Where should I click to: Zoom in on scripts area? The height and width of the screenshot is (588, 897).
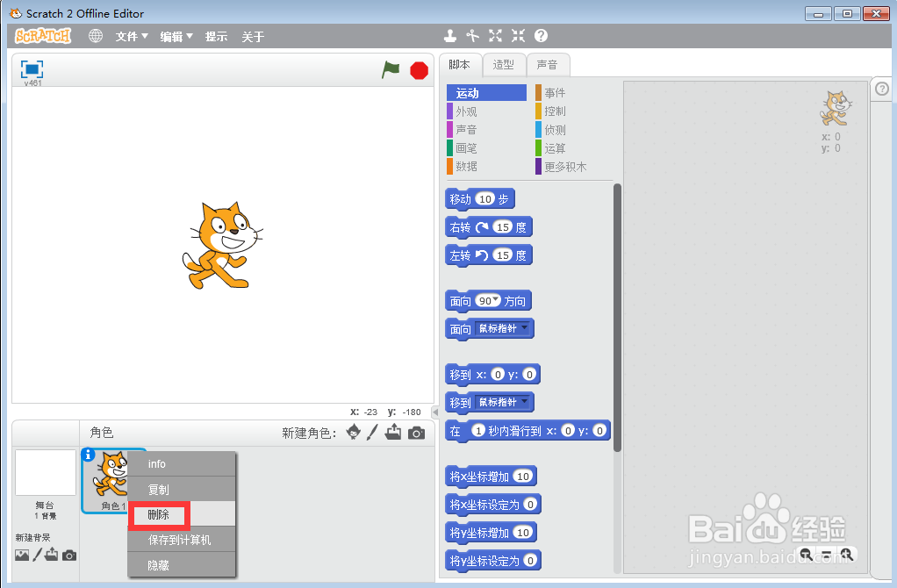click(847, 555)
